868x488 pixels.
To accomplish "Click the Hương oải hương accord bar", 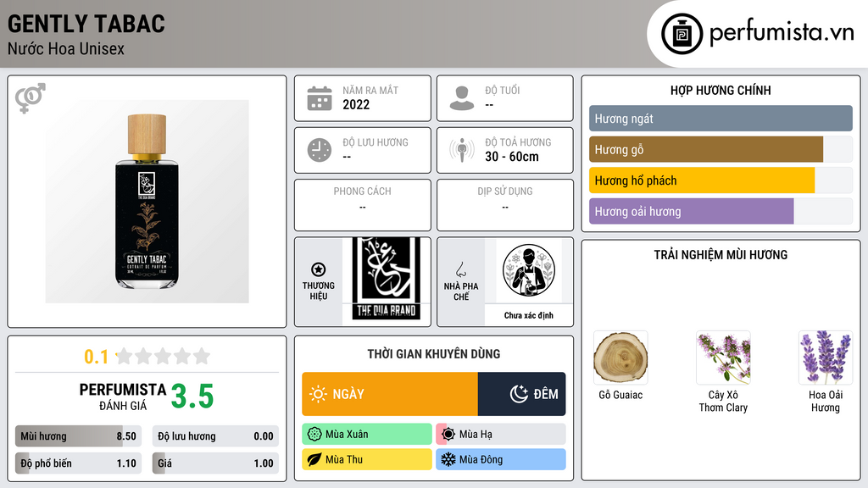I will click(721, 211).
